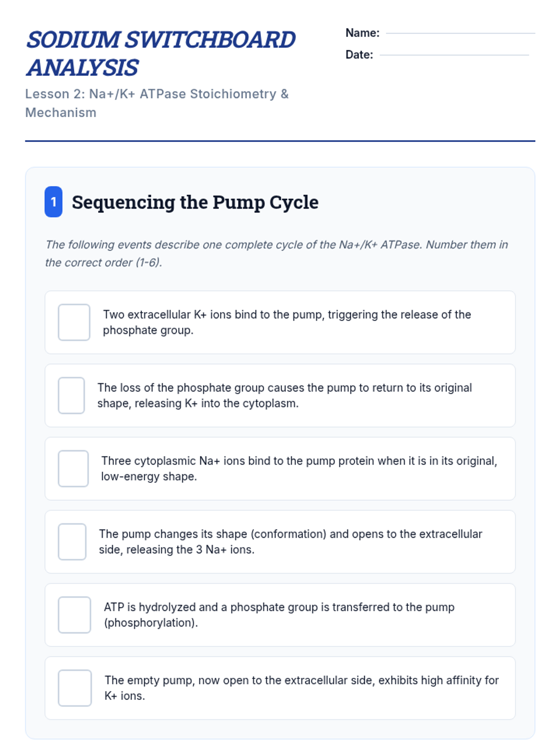Click the text about releasing the 3 Na+ ions
Image resolution: width=560 pixels, height=747 pixels.
click(290, 542)
